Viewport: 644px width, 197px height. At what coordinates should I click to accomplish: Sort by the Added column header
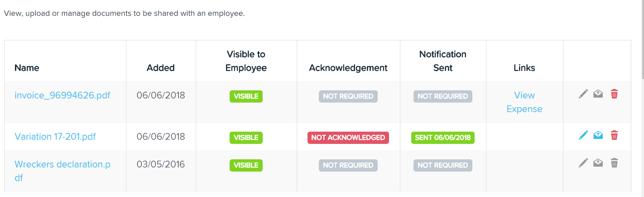pyautogui.click(x=161, y=68)
